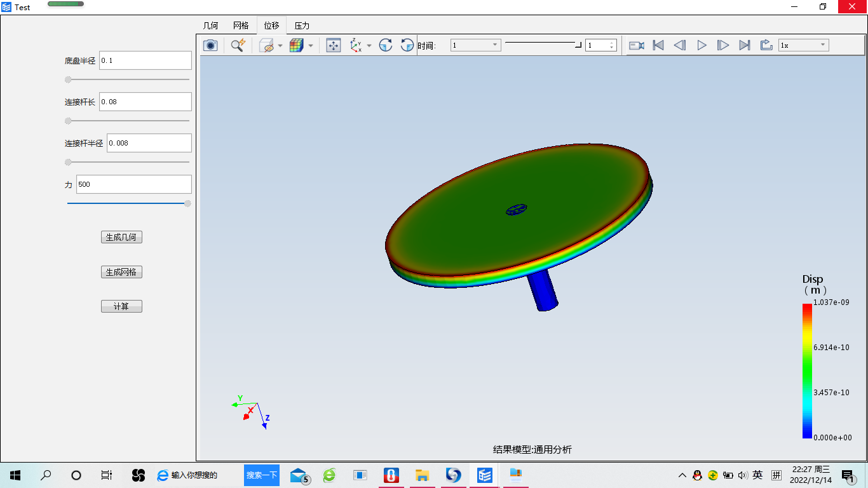Select the 位移 tab

271,25
